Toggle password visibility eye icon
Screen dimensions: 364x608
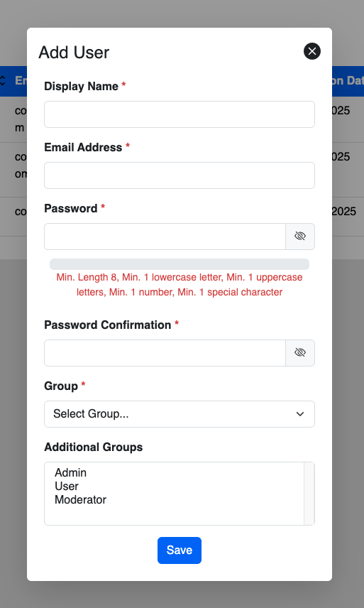300,236
